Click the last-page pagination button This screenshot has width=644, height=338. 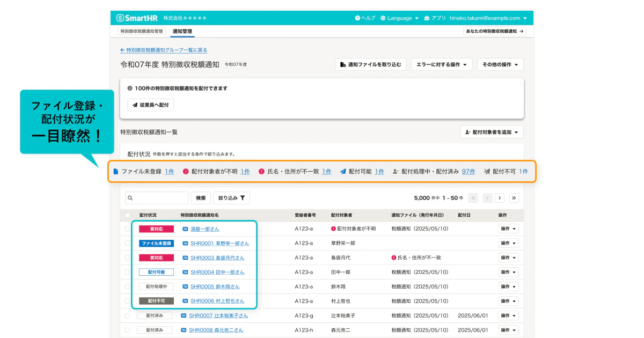coord(514,197)
